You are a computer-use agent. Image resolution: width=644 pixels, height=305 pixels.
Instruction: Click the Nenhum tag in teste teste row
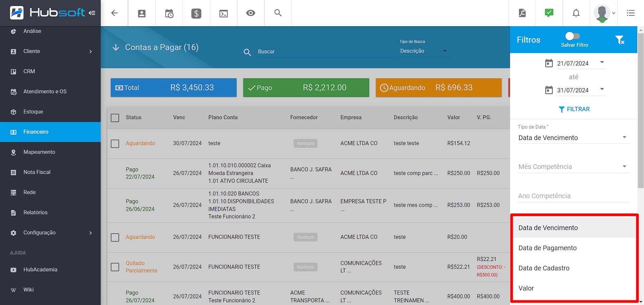pos(305,143)
